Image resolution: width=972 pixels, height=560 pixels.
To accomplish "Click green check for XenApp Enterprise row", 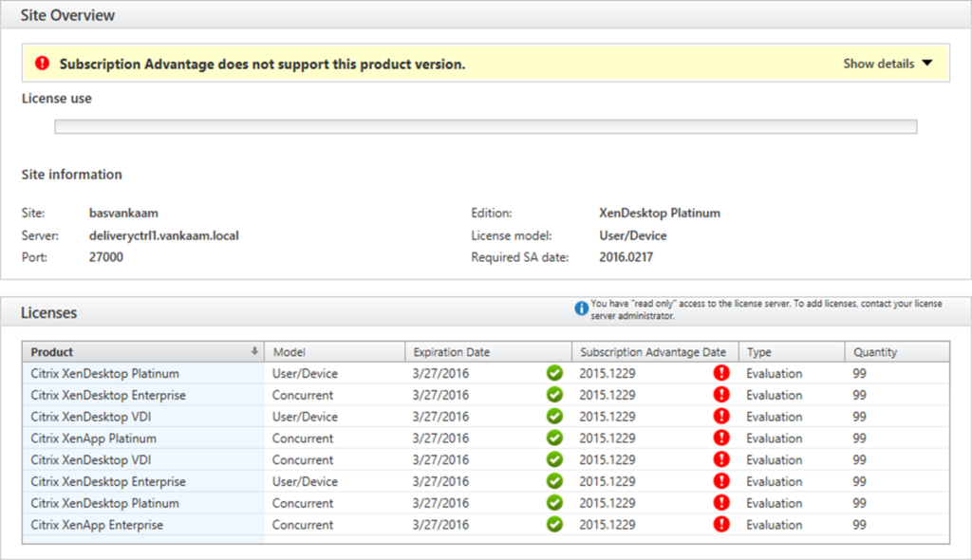I will [x=554, y=525].
